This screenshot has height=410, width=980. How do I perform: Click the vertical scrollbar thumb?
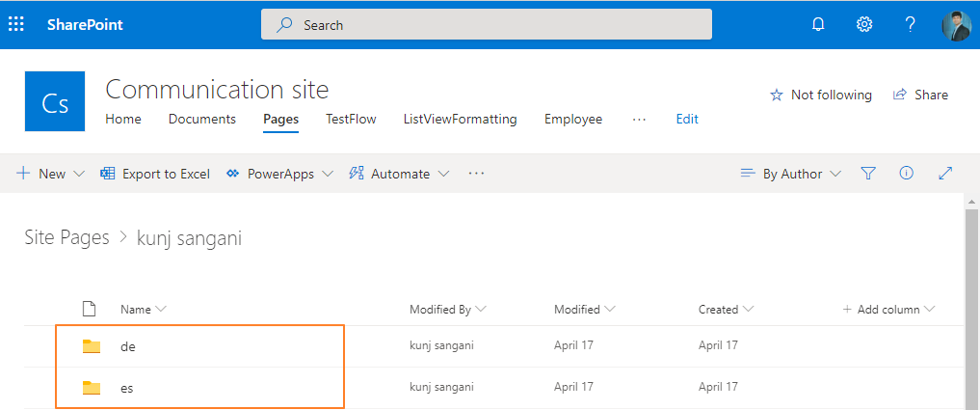(x=971, y=310)
